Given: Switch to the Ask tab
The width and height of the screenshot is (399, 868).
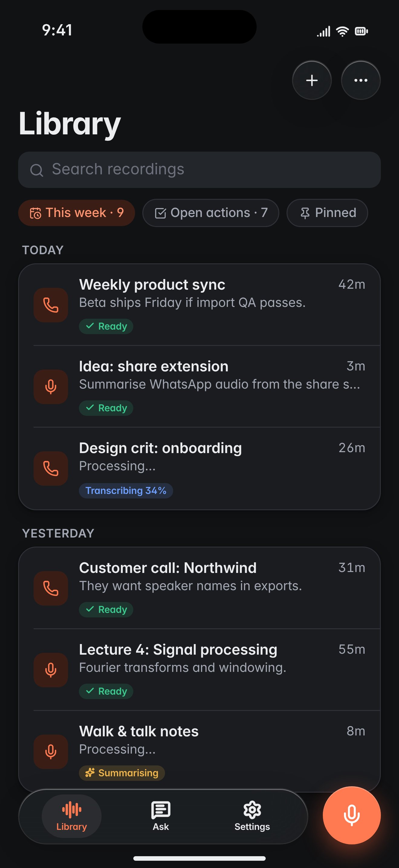Looking at the screenshot, I should pyautogui.click(x=161, y=816).
